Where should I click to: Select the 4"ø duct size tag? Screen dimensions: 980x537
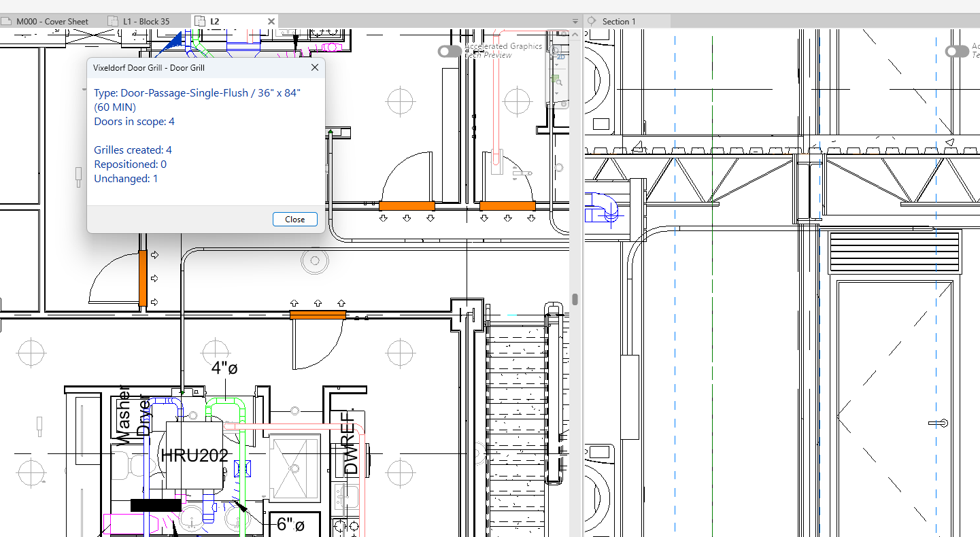(224, 368)
